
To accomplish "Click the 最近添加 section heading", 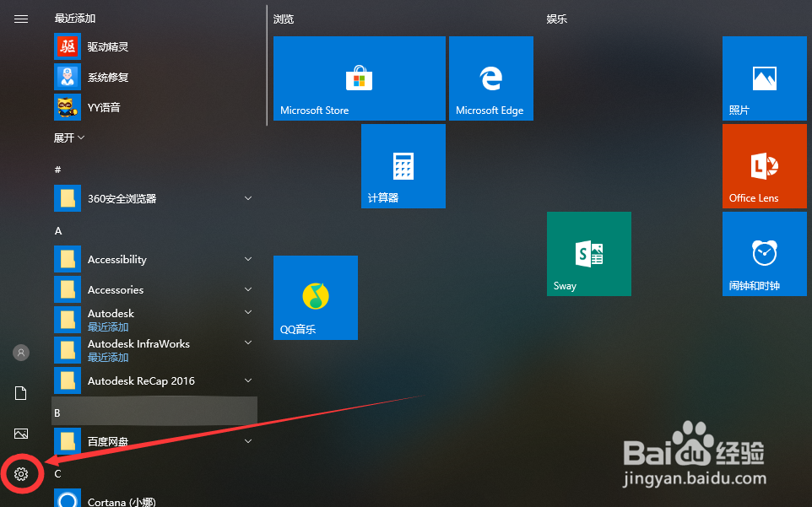I will 75,18.
